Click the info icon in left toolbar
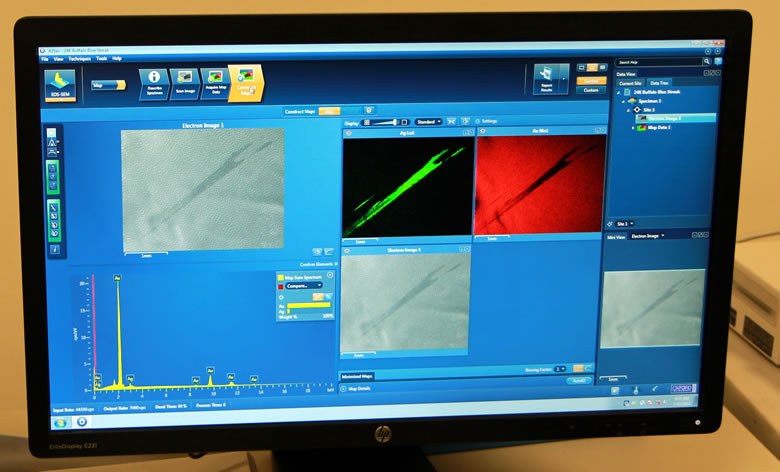 (x=54, y=249)
